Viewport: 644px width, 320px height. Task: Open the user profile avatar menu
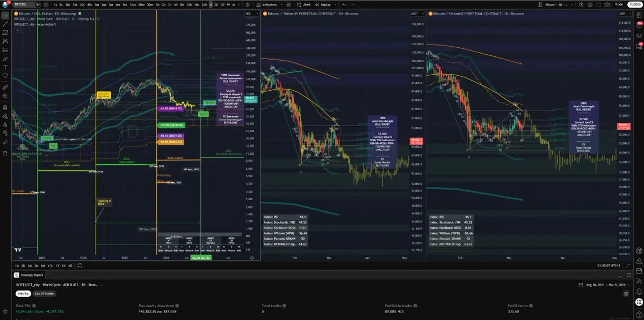pos(5,4)
